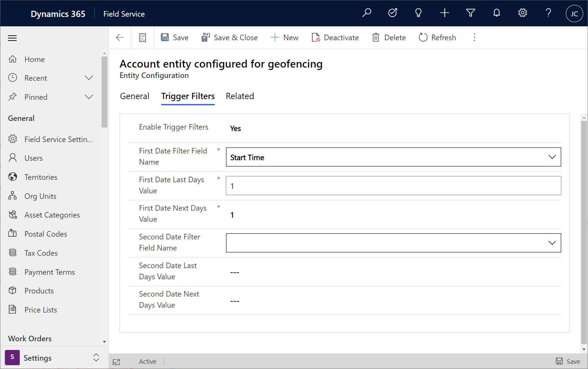The image size is (588, 369).
Task: Click the Field Service app name
Action: [x=124, y=14]
